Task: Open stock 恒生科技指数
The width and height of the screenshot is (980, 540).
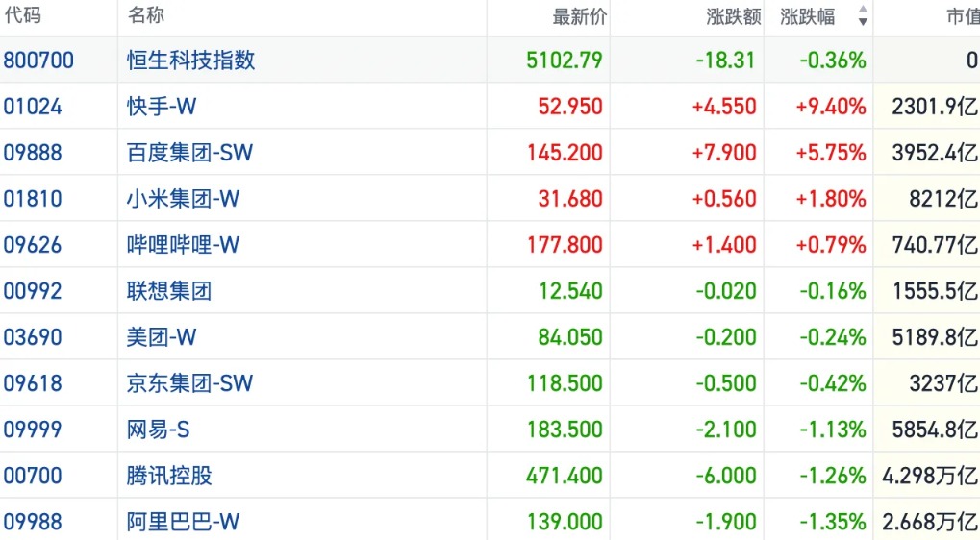Action: point(190,60)
